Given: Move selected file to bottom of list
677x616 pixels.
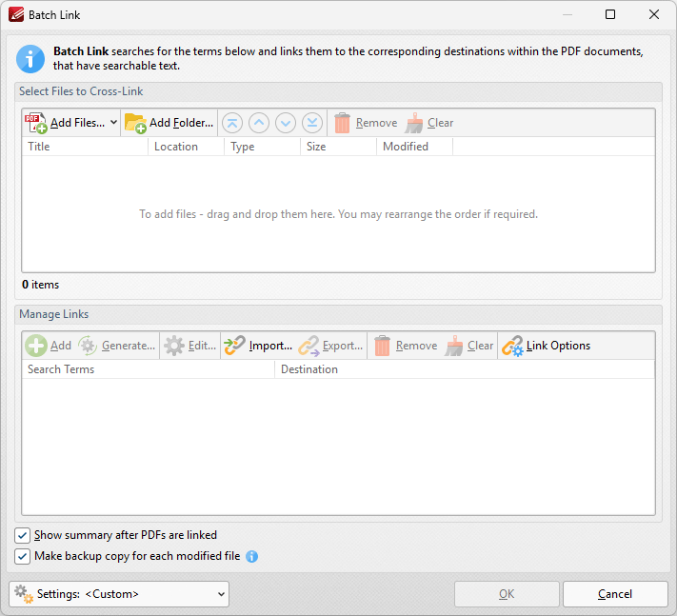Looking at the screenshot, I should tap(312, 123).
